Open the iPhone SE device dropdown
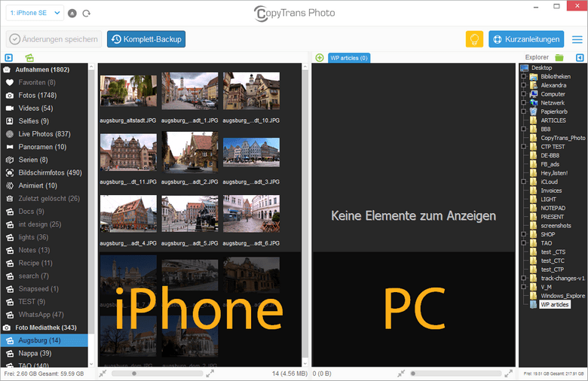The image size is (588, 381). pos(35,13)
